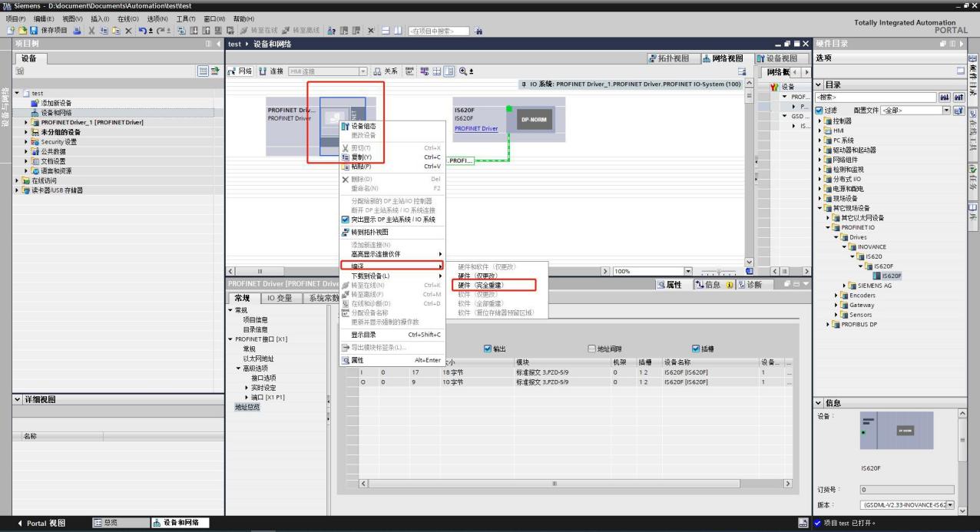
Task: Click the 保存项目 save button
Action: 50,30
